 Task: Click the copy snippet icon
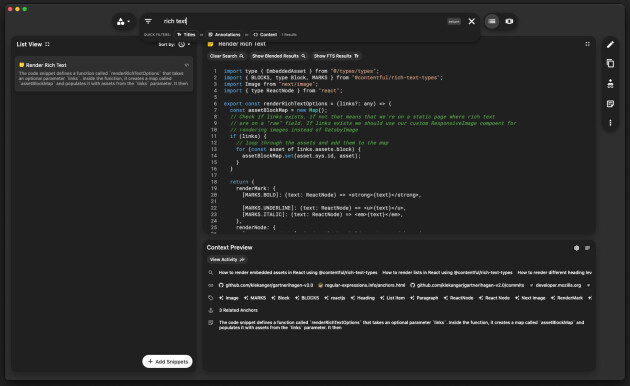pyautogui.click(x=610, y=63)
